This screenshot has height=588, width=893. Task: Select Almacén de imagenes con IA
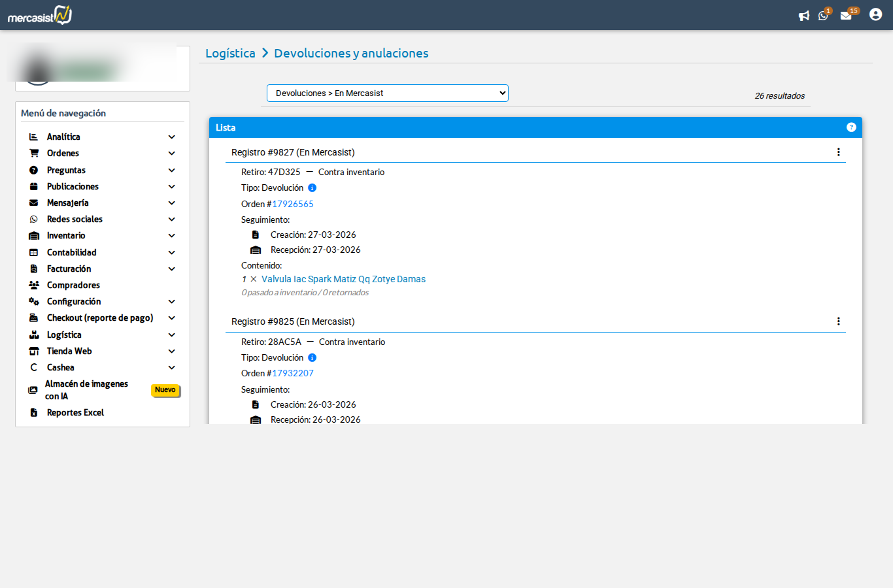pyautogui.click(x=86, y=390)
